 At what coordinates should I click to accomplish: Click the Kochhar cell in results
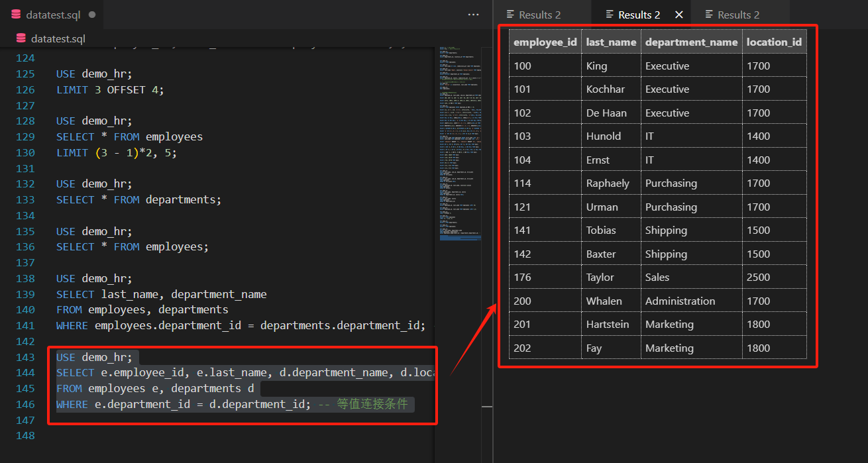coord(611,89)
